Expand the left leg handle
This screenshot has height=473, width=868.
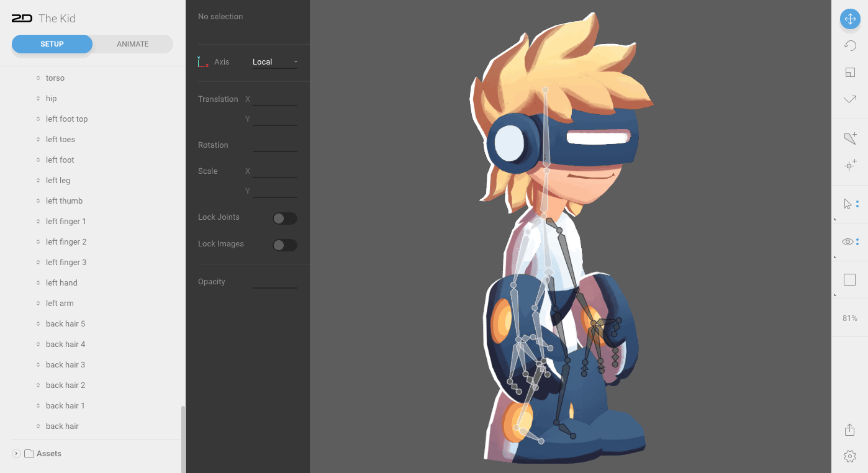click(38, 181)
